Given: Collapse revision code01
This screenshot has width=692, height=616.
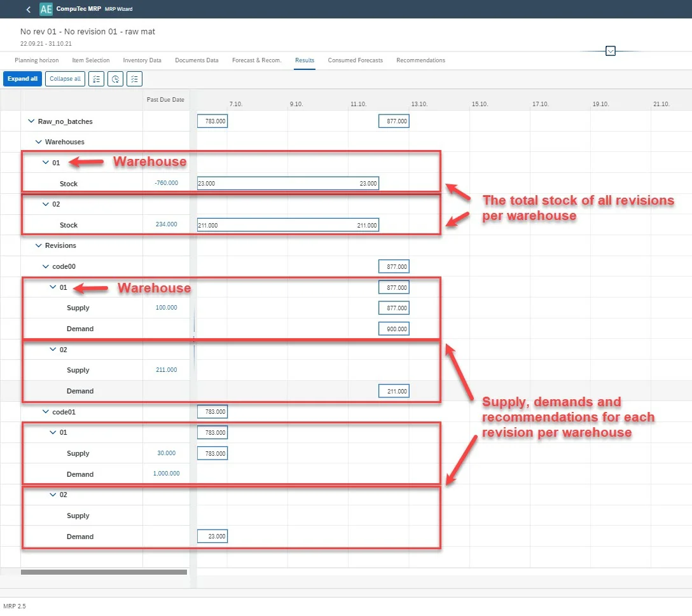Looking at the screenshot, I should (x=45, y=412).
